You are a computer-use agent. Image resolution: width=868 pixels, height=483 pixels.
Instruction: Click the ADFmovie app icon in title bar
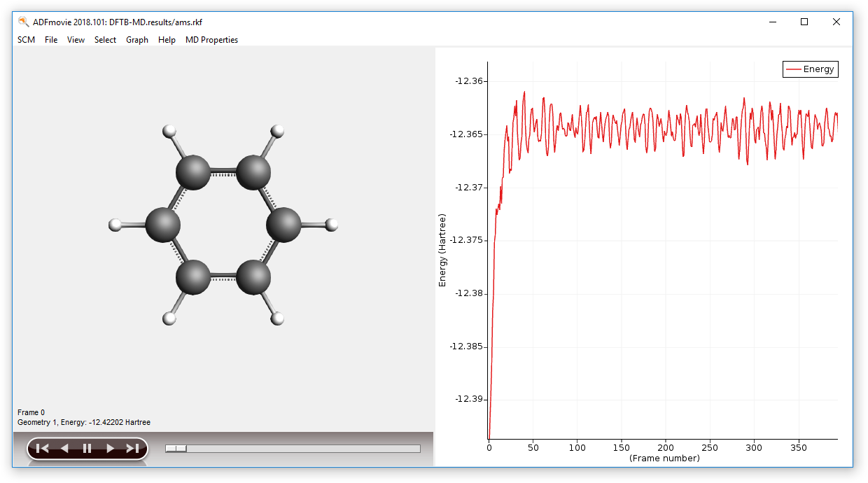[x=23, y=22]
